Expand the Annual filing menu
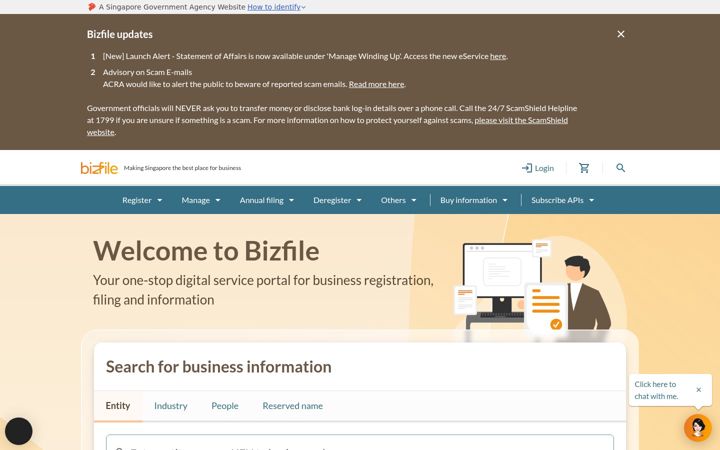This screenshot has height=450, width=720. click(x=266, y=200)
